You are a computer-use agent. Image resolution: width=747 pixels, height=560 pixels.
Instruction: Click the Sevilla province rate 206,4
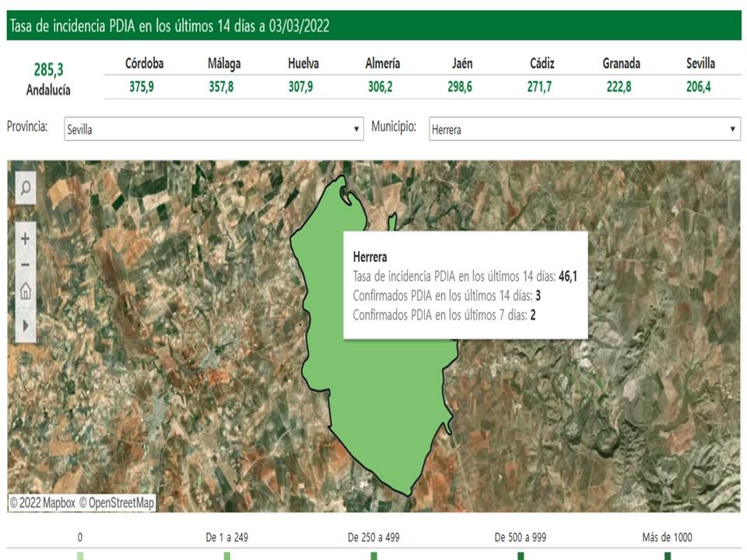700,87
